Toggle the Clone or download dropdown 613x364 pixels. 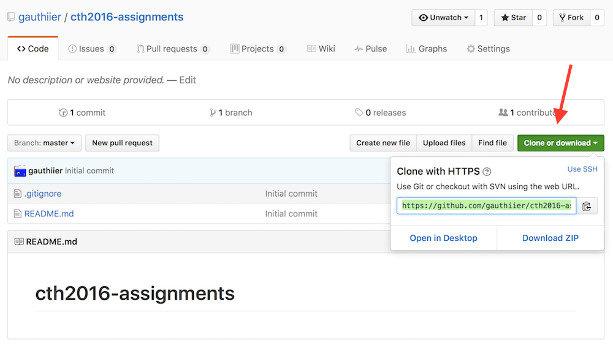[560, 143]
